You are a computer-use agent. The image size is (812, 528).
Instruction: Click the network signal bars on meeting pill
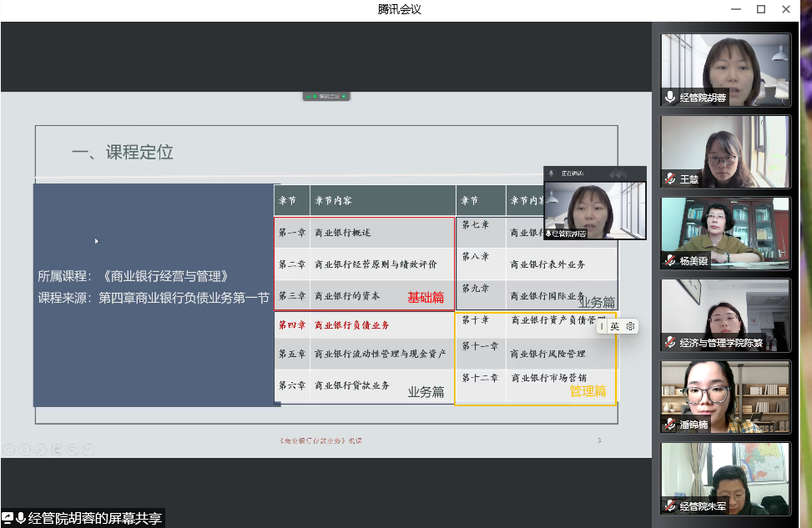pos(308,97)
